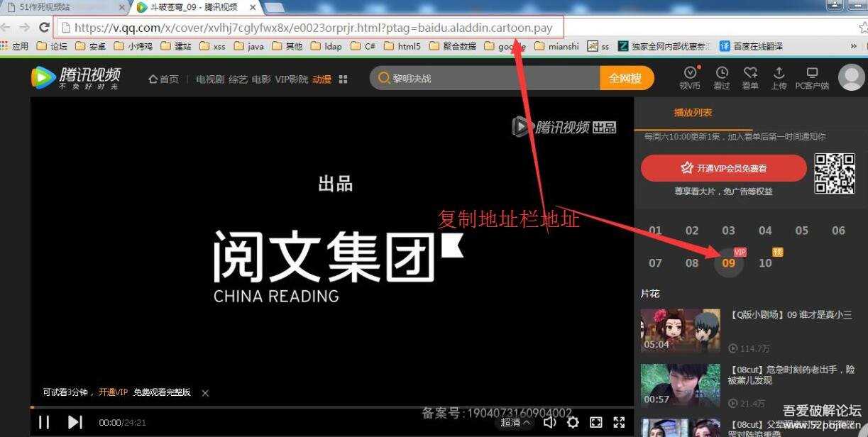Play episode 02
Screen dimensions: 868x437
[x=692, y=231]
